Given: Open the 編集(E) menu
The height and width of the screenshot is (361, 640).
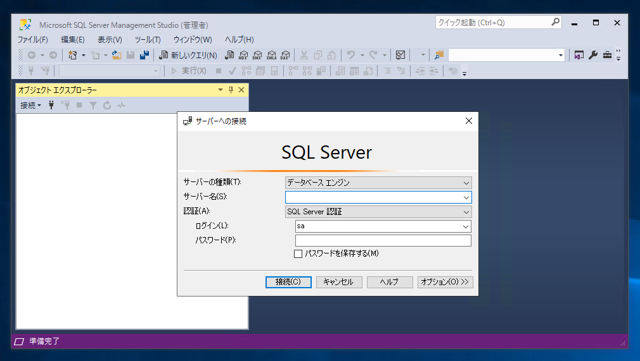Looking at the screenshot, I should pyautogui.click(x=73, y=40).
